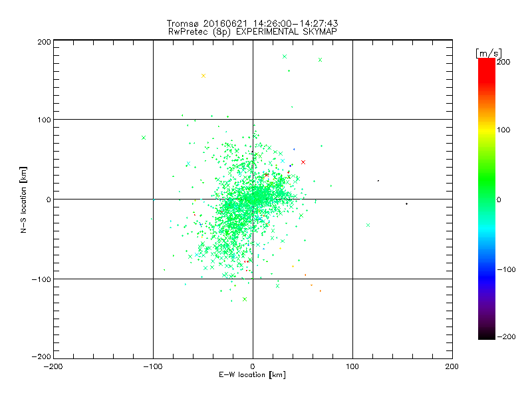Viewport: 532px width, 399px height.
Task: Click the "E-W location [km]" axis label
Action: point(252,375)
